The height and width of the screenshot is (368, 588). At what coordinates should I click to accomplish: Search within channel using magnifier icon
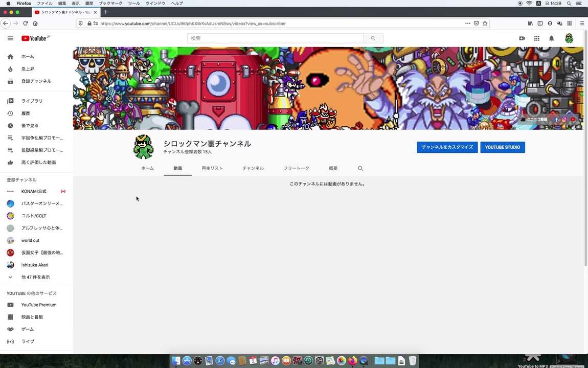[360, 169]
